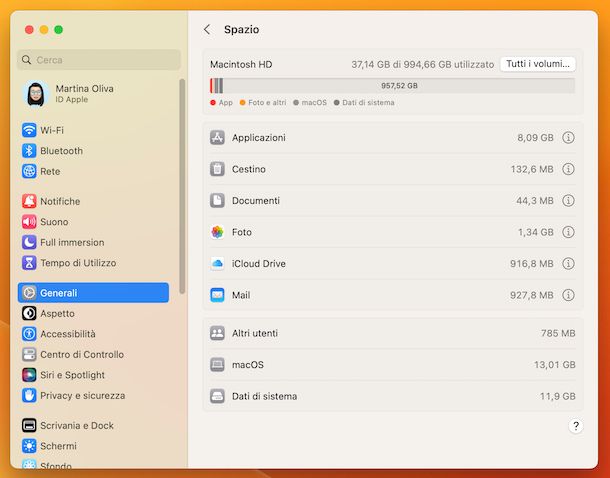The image size is (610, 478).
Task: Click the 916,8 MB iCloud Drive size
Action: coord(532,264)
